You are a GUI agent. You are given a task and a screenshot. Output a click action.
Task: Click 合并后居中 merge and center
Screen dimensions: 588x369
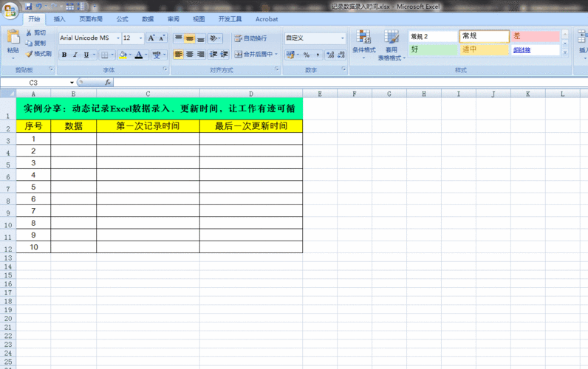(x=253, y=55)
